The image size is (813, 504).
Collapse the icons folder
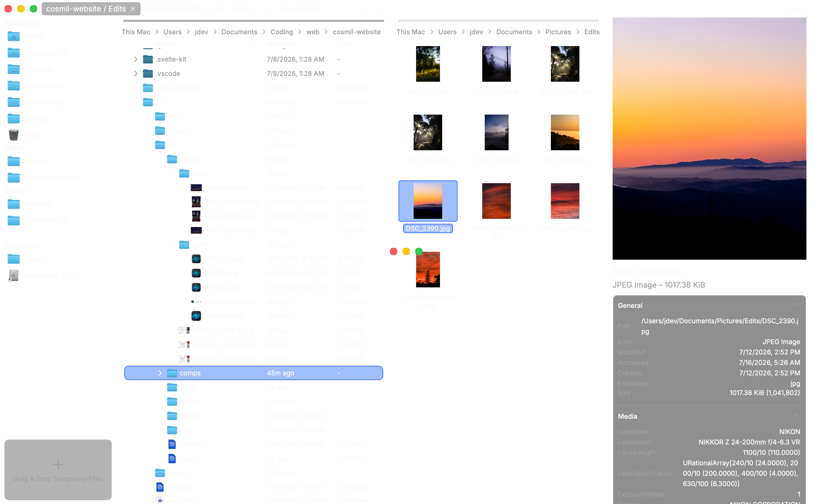[172, 245]
